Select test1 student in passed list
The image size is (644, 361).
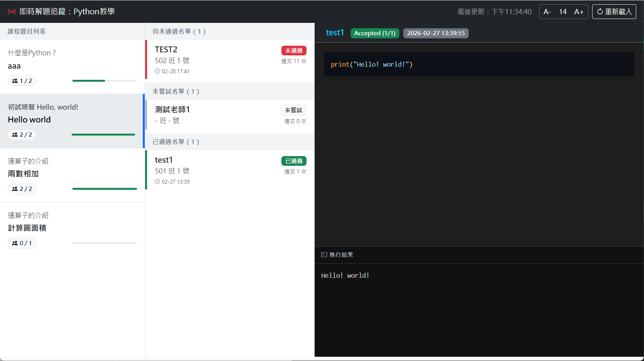pos(230,170)
